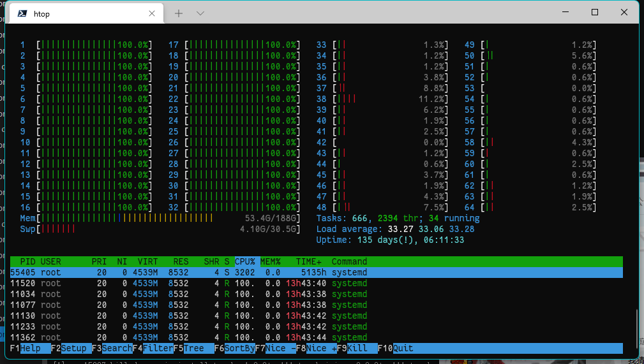Sort by CPU% column header

[x=245, y=262]
